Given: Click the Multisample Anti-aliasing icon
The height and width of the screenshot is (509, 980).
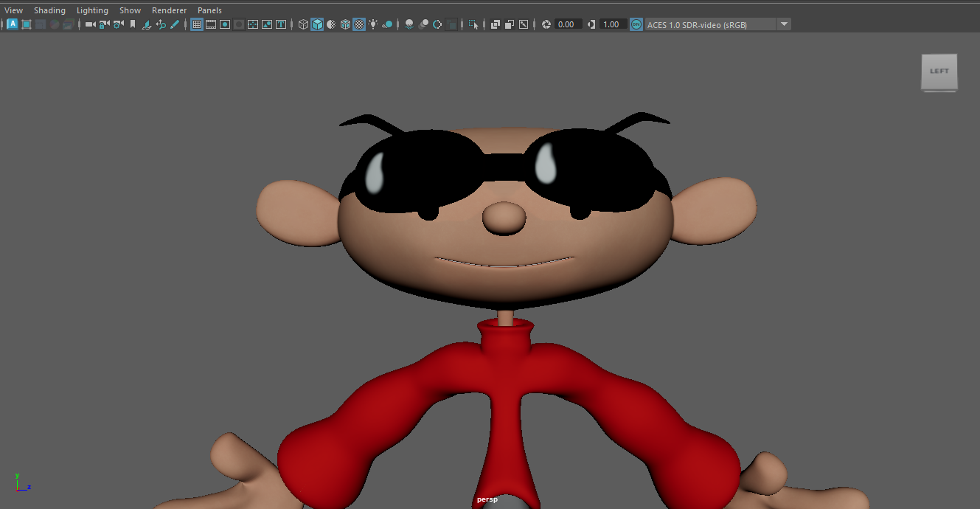Looking at the screenshot, I should pos(437,24).
